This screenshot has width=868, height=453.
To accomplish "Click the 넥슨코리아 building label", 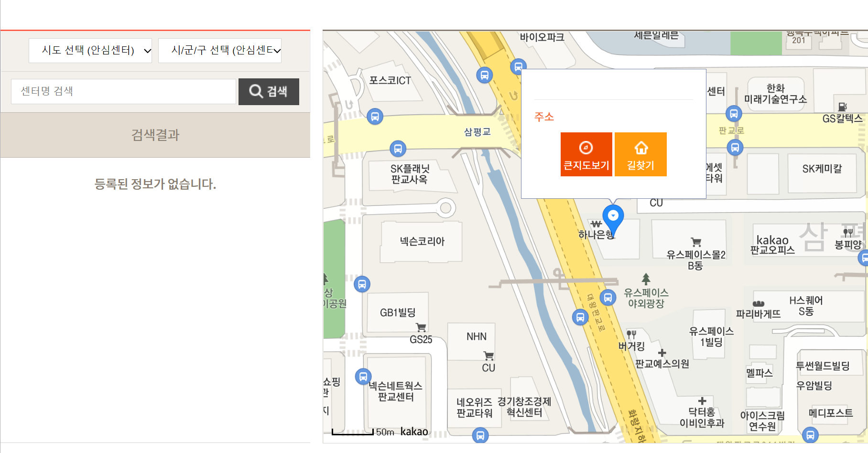I will pos(422,241).
